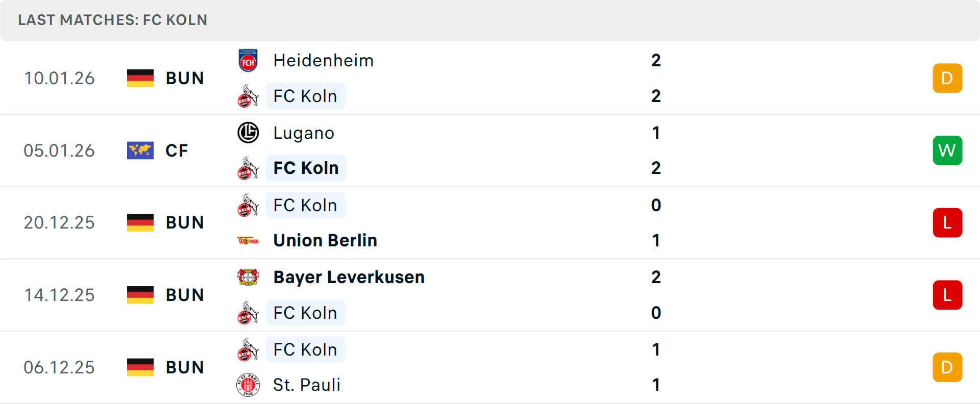Viewport: 980px width, 404px height.
Task: Open the Union Berlin team name
Action: click(x=325, y=240)
